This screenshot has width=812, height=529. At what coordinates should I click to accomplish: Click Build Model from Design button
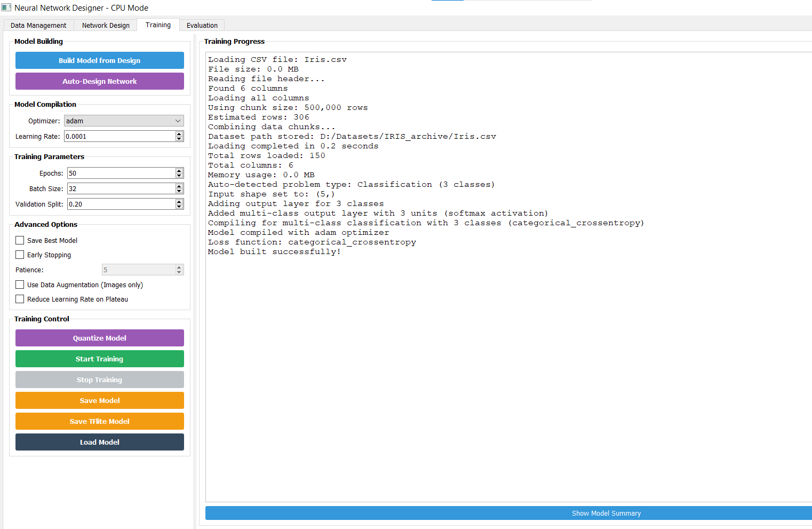(x=100, y=60)
